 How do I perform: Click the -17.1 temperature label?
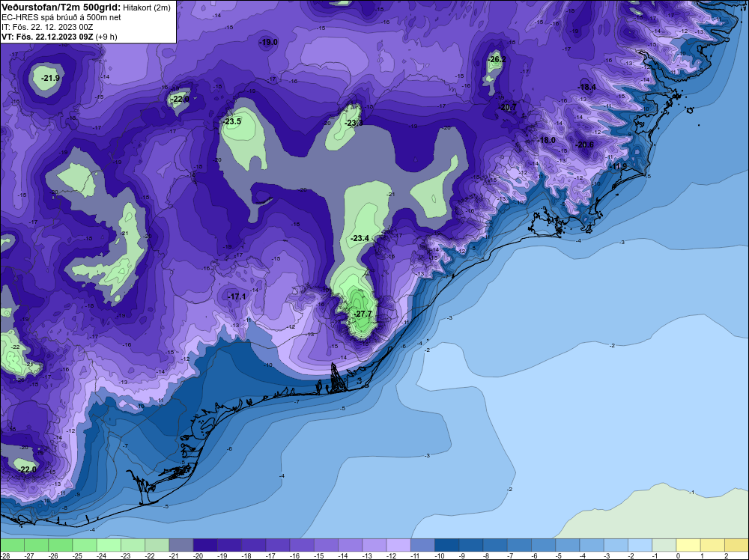pos(237,297)
